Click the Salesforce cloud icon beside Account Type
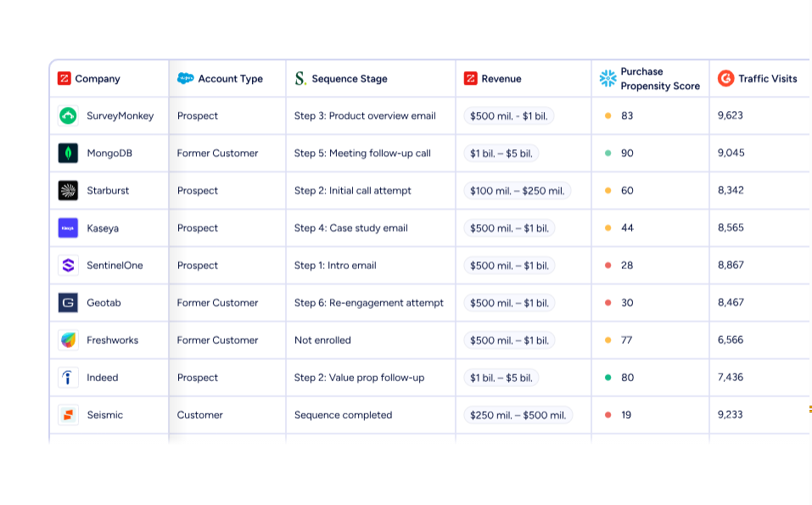812x505 pixels. [x=185, y=78]
